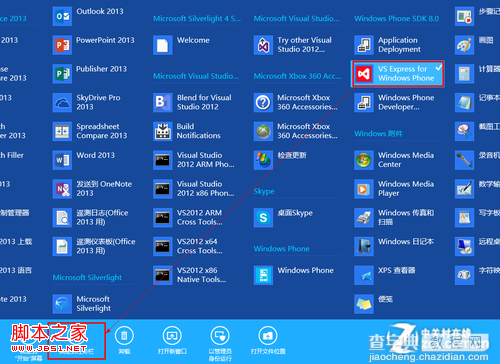Open Outlook 2013 app tile
The image size is (500, 364).
(88, 16)
